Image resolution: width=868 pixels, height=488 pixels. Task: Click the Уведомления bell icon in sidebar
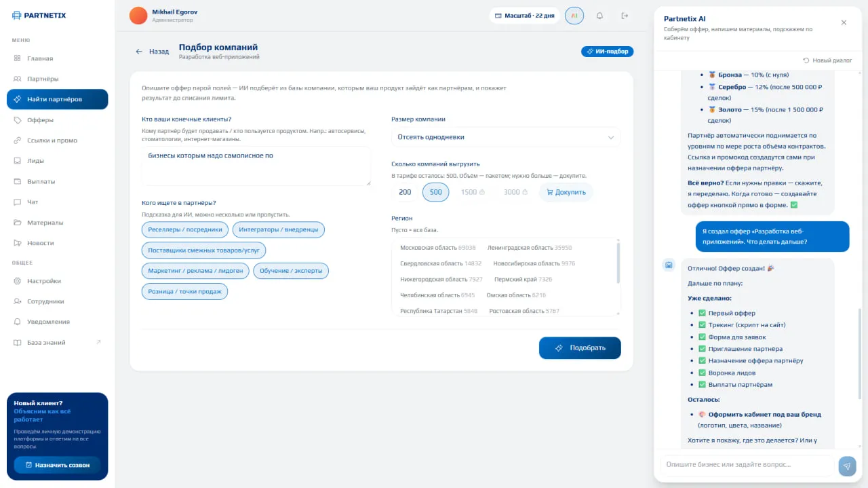click(18, 322)
